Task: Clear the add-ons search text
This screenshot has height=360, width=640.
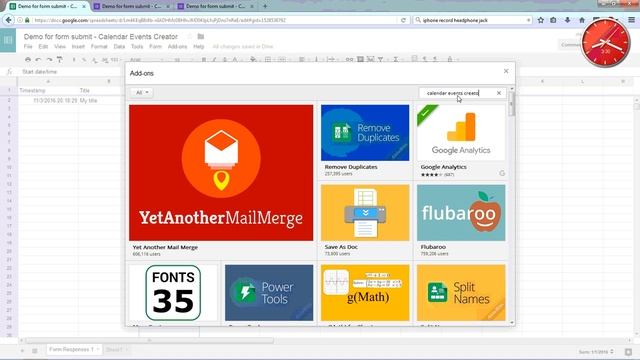Action: click(499, 93)
